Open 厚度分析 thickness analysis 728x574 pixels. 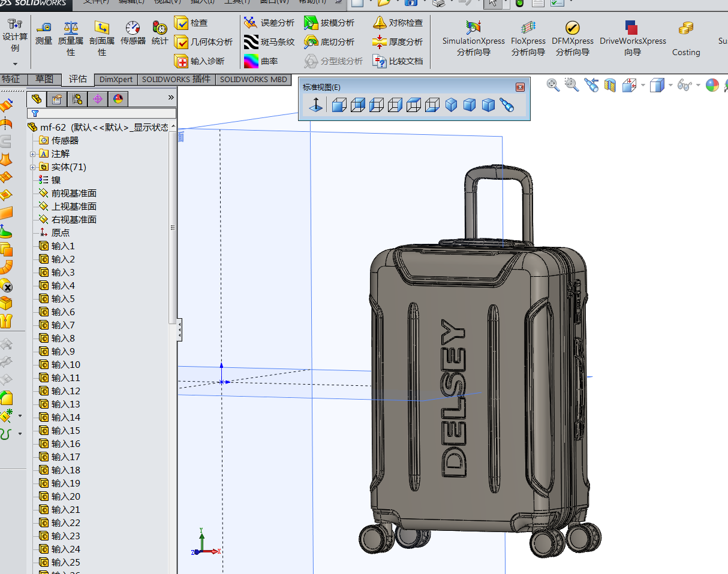coord(398,42)
